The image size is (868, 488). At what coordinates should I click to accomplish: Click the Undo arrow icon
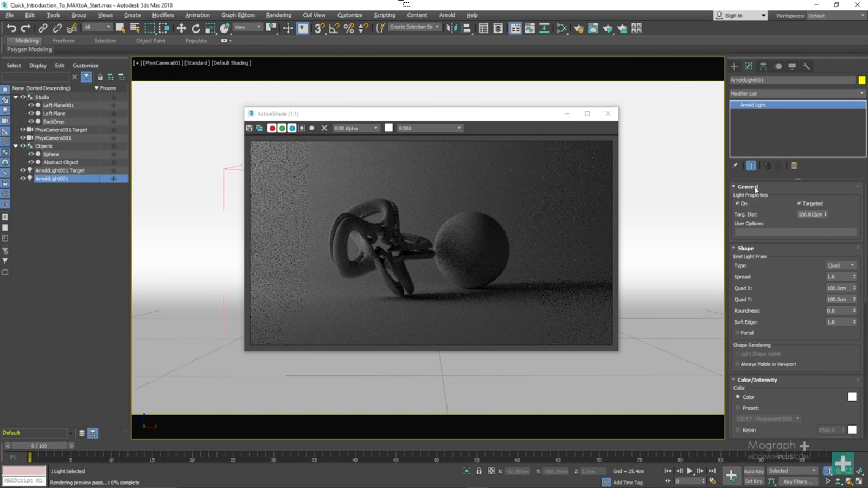(11, 28)
